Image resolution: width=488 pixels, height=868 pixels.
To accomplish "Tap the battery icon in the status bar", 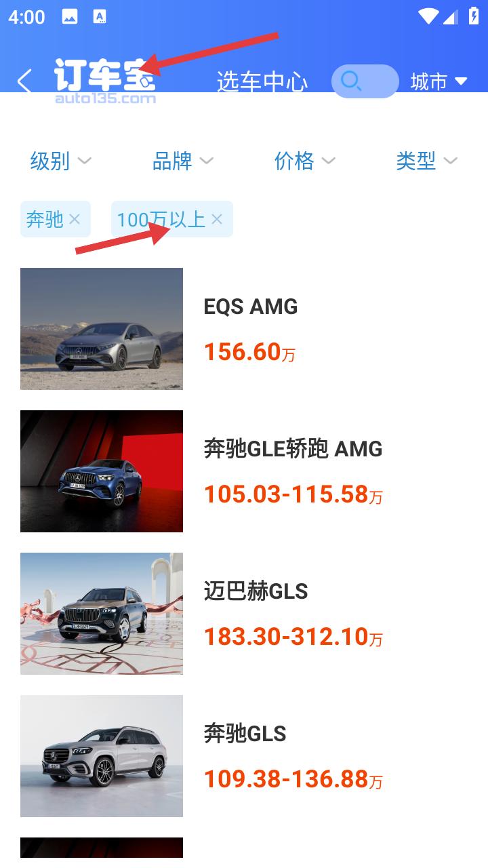I will [474, 16].
